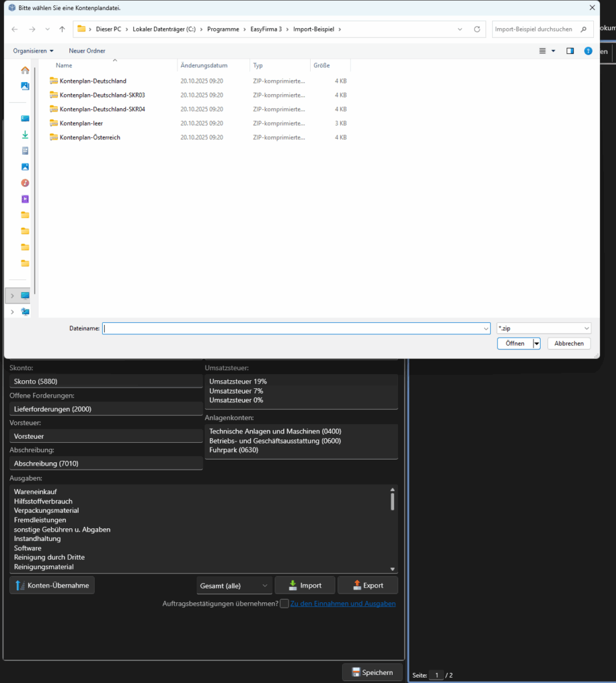Open the *.zip file type dropdown

coord(543,328)
